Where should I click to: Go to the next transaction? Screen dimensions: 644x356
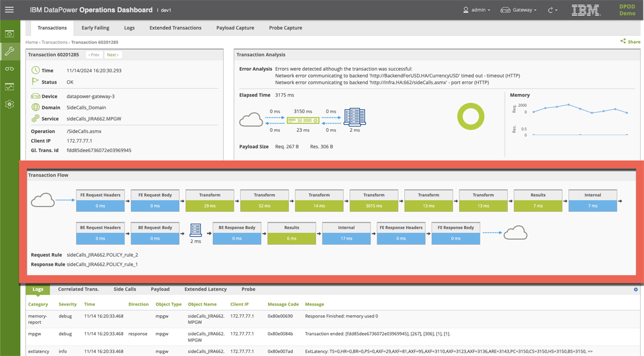tap(113, 55)
